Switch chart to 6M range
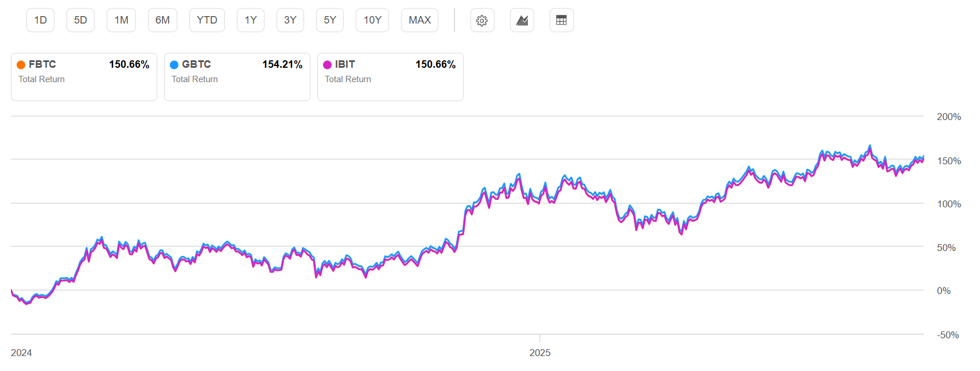The height and width of the screenshot is (371, 980). [x=162, y=21]
